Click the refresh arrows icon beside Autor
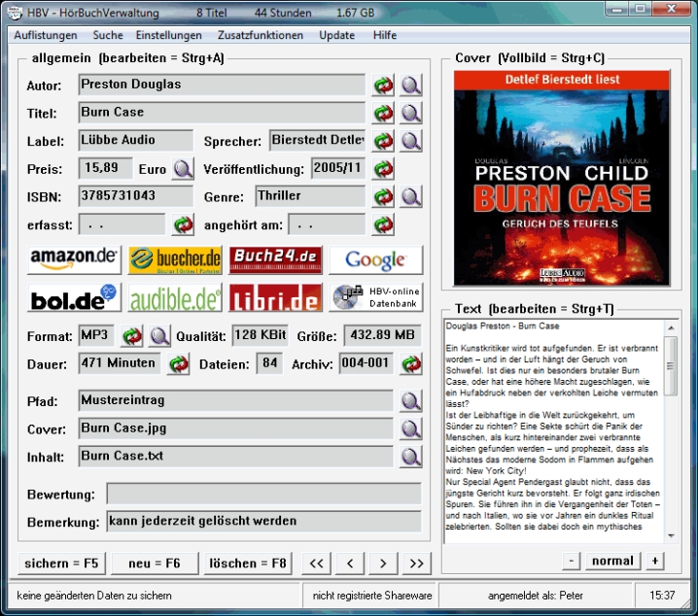698x616 pixels. coord(383,86)
